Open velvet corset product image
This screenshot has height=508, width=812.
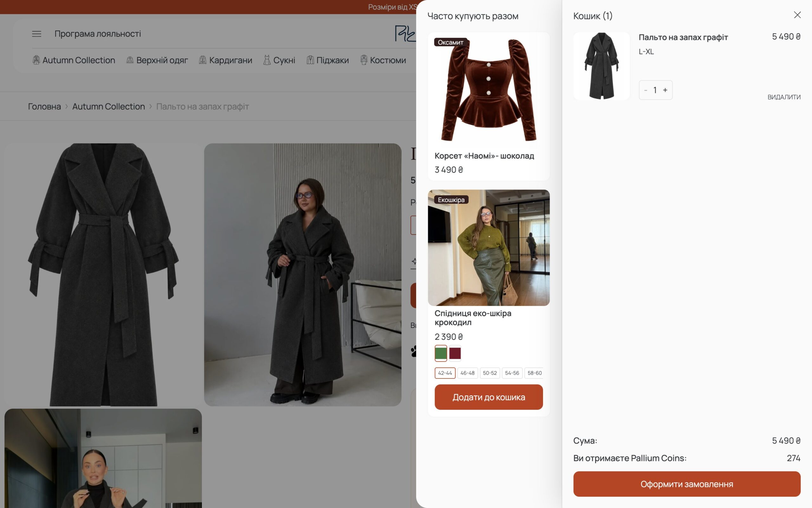click(x=488, y=90)
